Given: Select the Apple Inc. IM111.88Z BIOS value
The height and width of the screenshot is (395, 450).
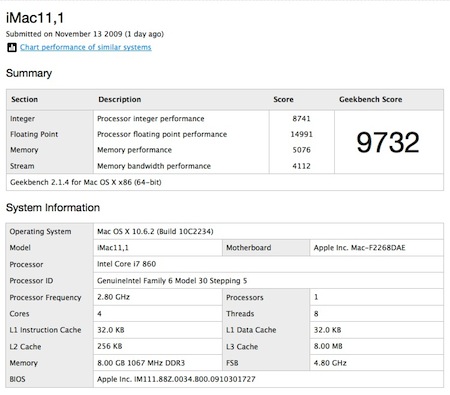Looking at the screenshot, I should tap(176, 379).
